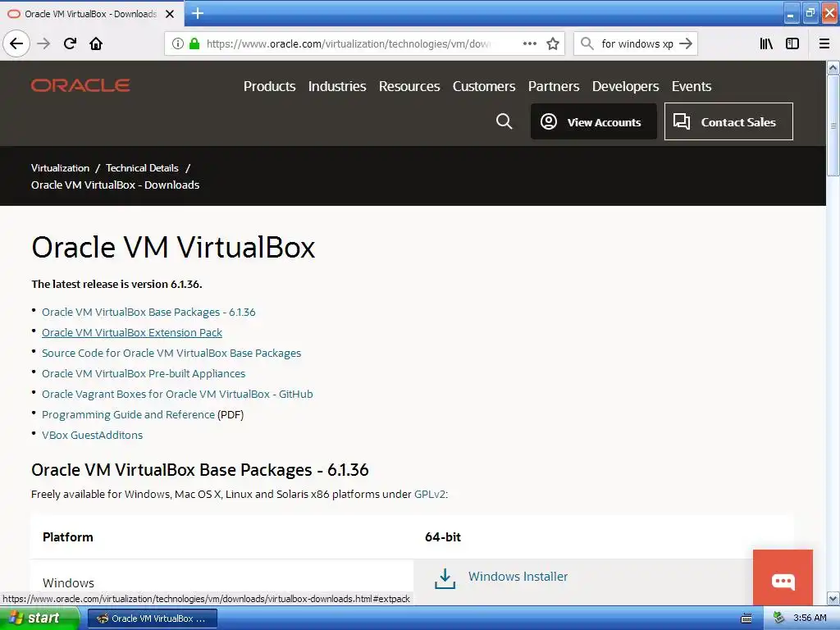Click the green padlock security icon
This screenshot has width=840, height=630.
(x=194, y=43)
